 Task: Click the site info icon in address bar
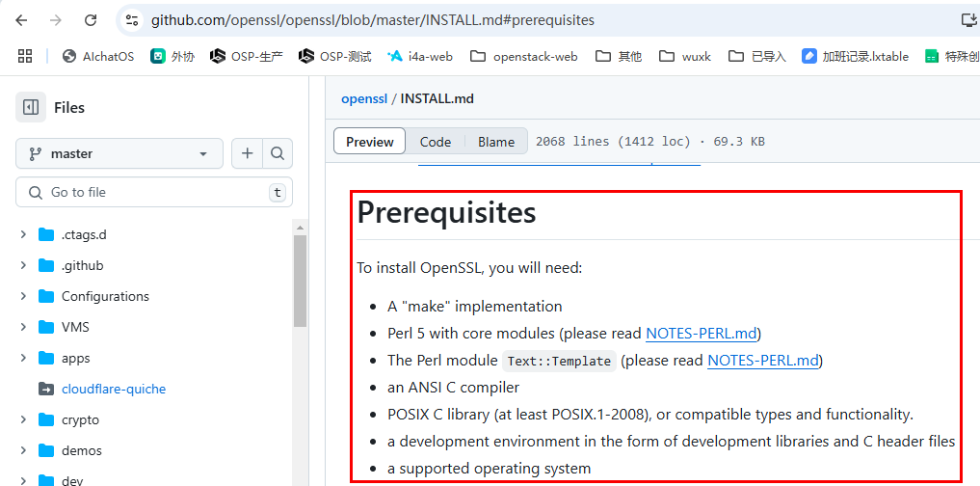click(133, 19)
